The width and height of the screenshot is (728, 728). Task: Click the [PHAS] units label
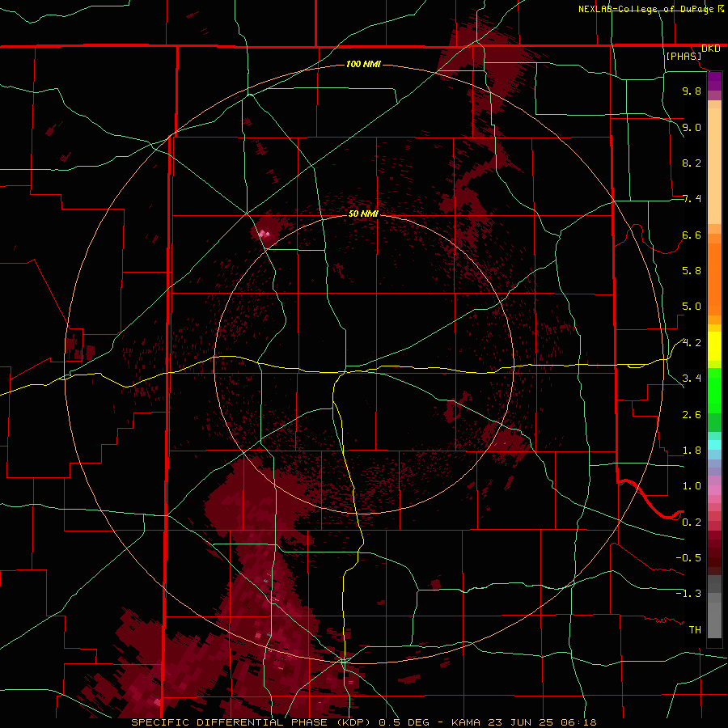[x=684, y=57]
